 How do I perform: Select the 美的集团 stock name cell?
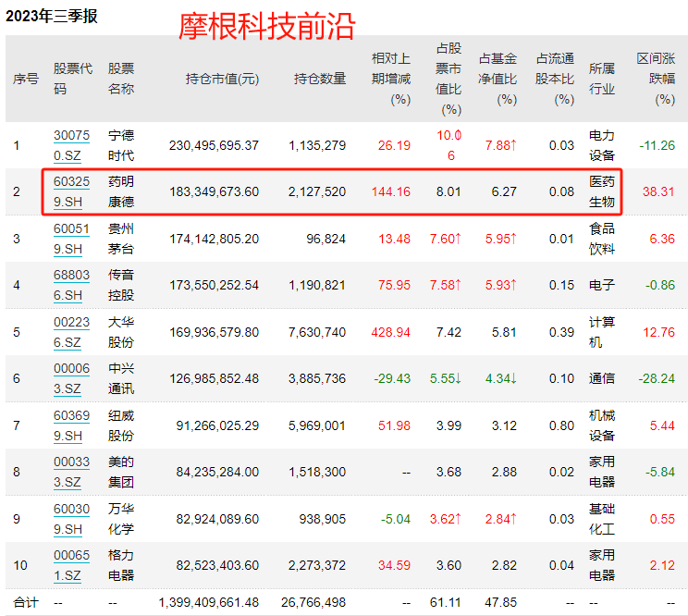click(x=121, y=472)
